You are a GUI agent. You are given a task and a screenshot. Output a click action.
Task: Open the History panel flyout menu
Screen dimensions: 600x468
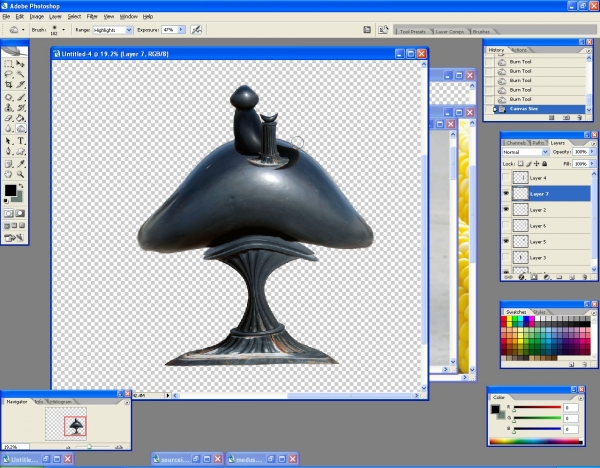(589, 51)
